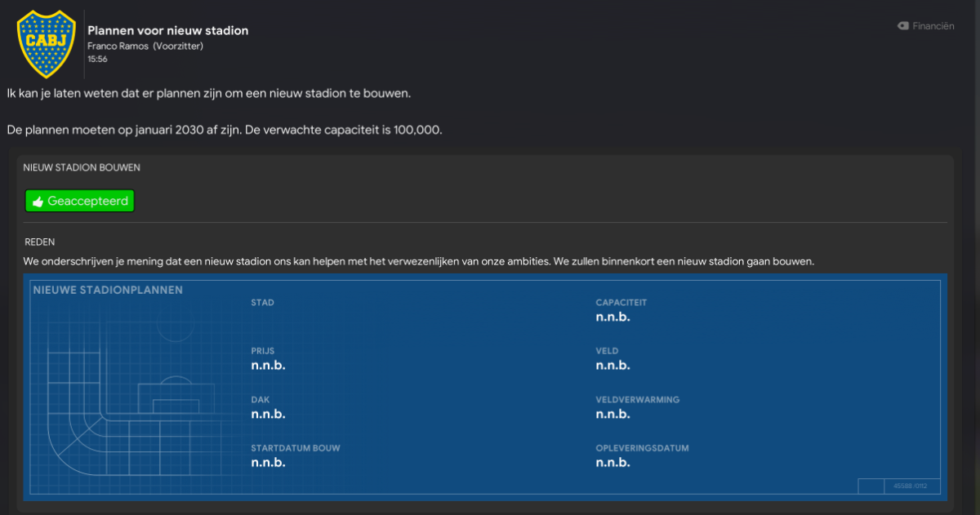Open sender Franco Ramos (Voorzitter)

(x=145, y=46)
